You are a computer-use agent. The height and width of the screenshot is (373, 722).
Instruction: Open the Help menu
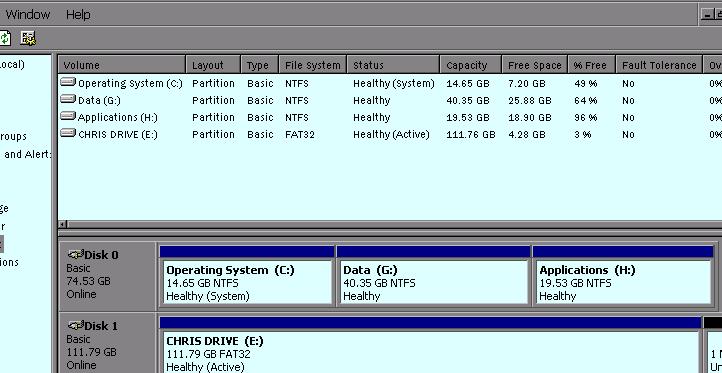(x=78, y=14)
